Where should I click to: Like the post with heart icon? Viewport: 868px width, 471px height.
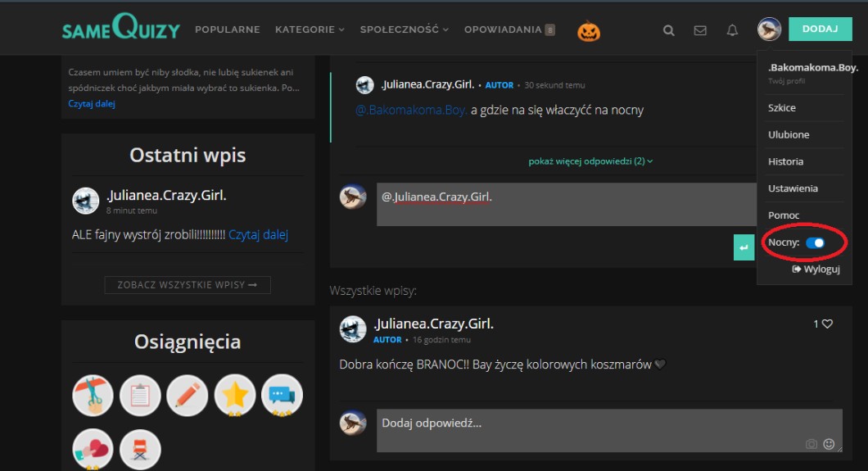point(827,324)
